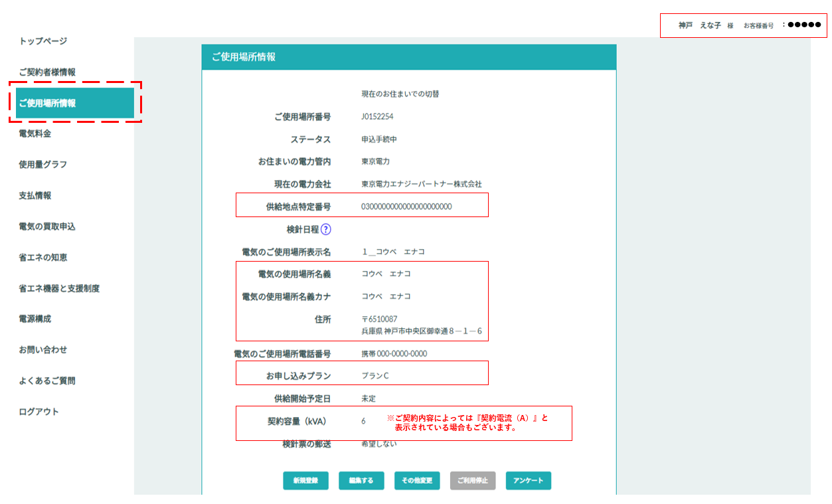View 使用量グラフ from the sidebar
Screen dimensions: 832x504
pyautogui.click(x=43, y=165)
